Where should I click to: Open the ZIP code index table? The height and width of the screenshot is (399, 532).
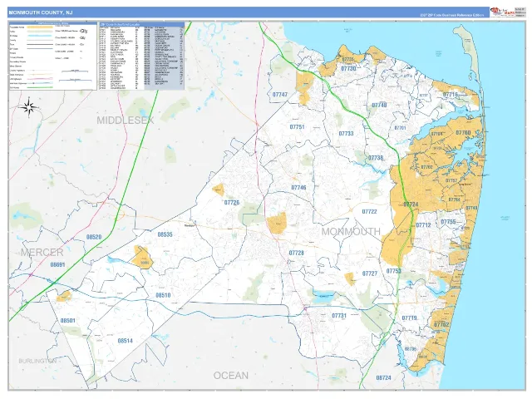[141, 57]
